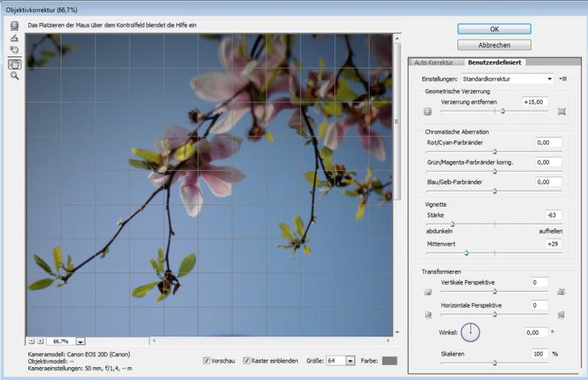This screenshot has width=588, height=380.
Task: Click the Horizontale Perspektive value field
Action: point(540,305)
